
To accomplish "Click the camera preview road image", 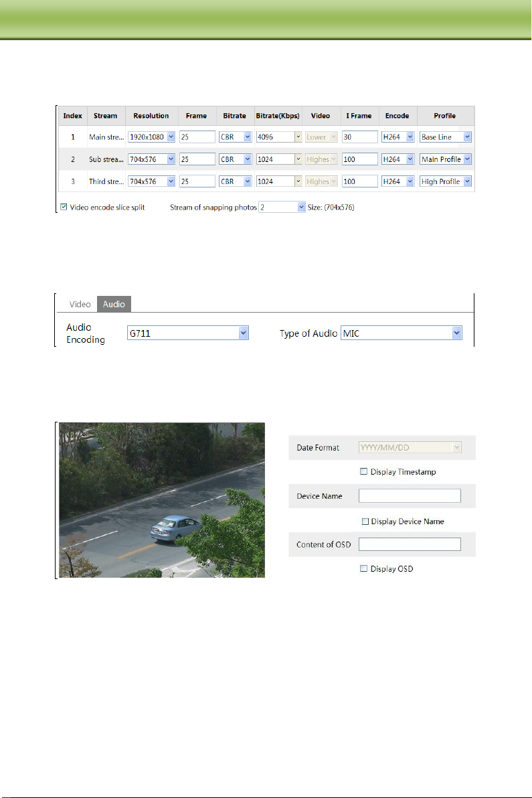I will pos(161,499).
